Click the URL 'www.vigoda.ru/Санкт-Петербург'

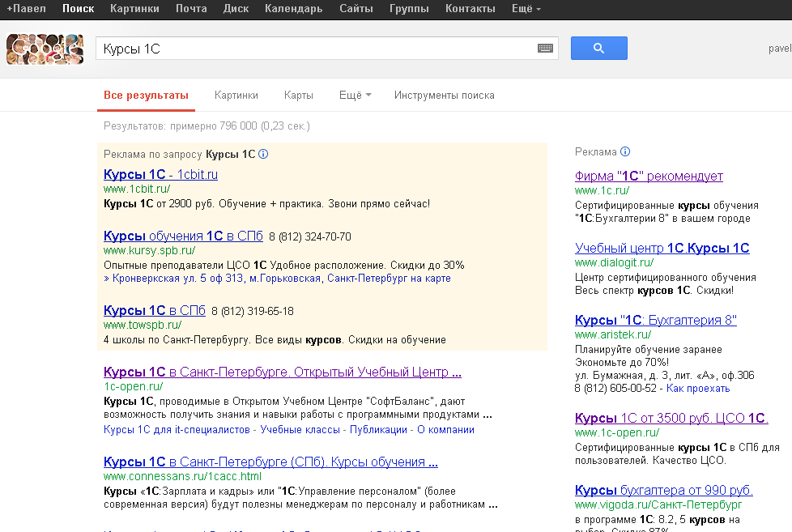pos(658,504)
